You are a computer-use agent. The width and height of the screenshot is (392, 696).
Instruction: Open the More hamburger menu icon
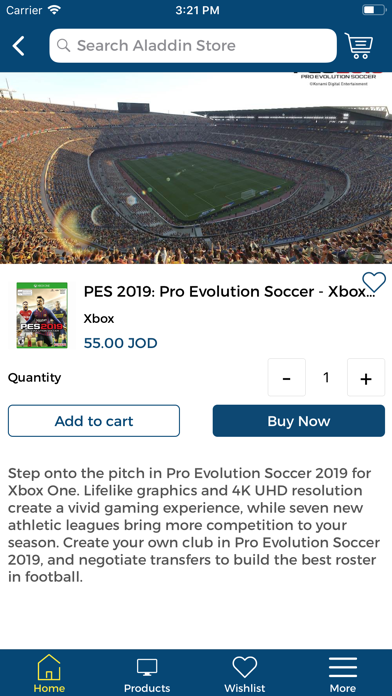tap(343, 667)
